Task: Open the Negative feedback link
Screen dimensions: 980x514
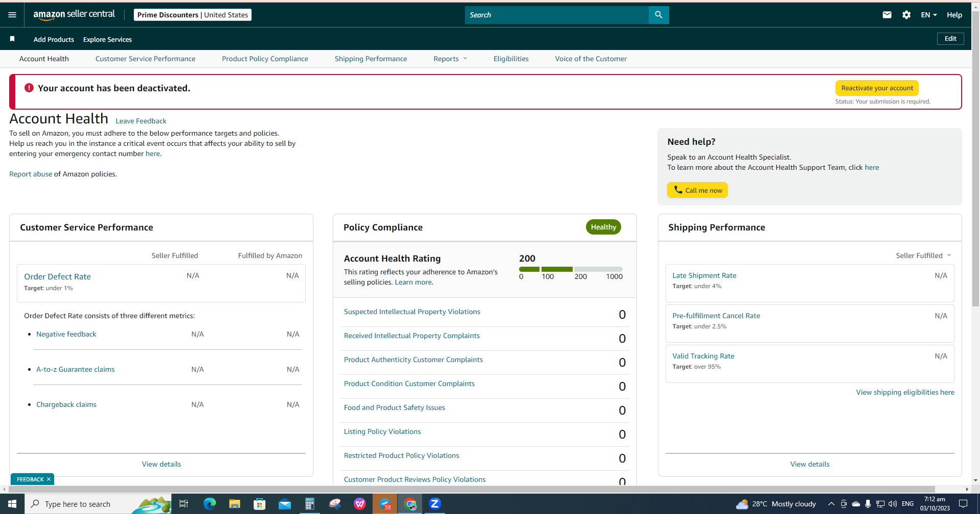Action: [66, 334]
